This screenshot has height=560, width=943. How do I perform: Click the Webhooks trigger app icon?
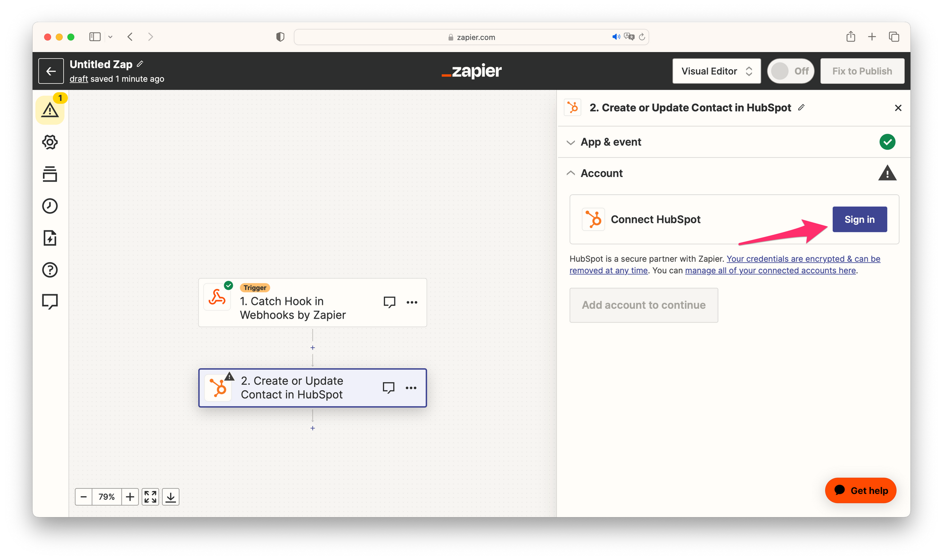coord(217,297)
